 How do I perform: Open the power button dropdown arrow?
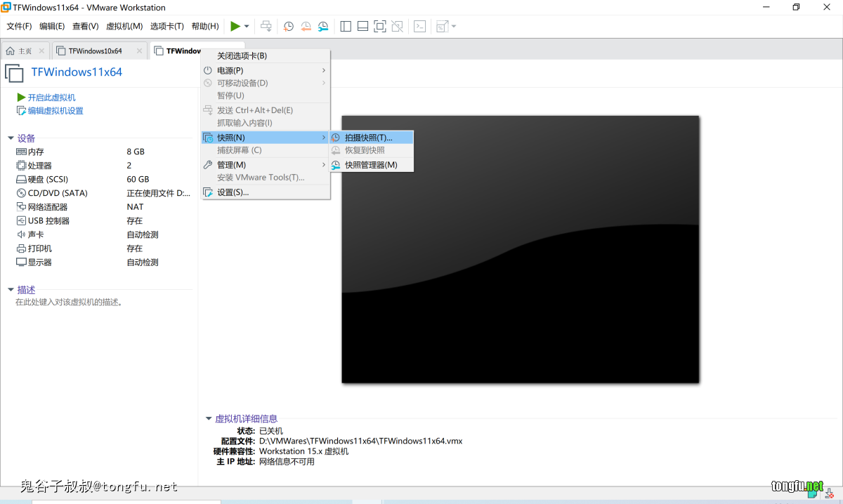pyautogui.click(x=247, y=27)
